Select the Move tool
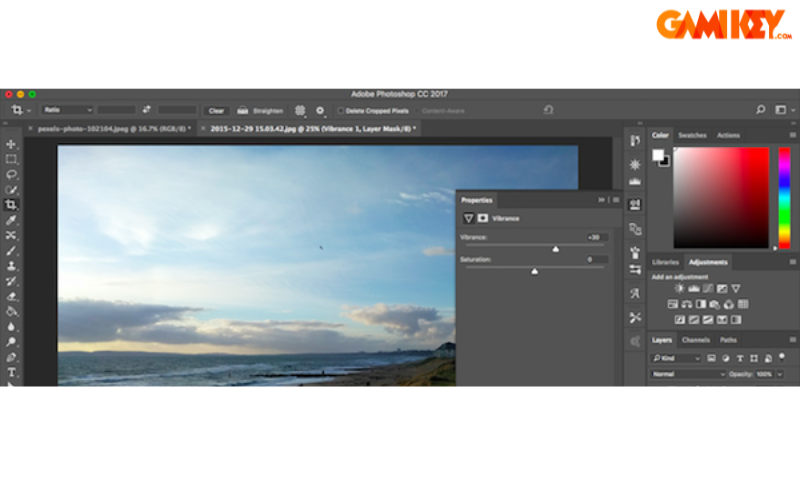Image resolution: width=800 pixels, height=500 pixels. tap(11, 144)
